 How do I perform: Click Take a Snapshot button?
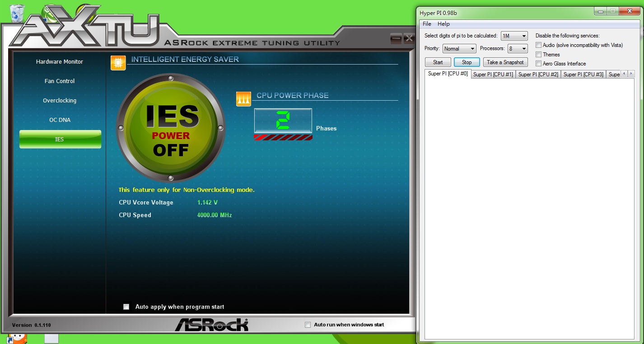pos(505,62)
